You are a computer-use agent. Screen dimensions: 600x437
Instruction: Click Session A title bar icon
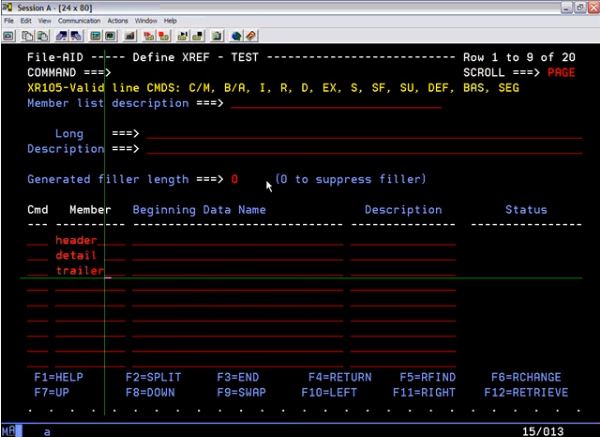(7, 7)
